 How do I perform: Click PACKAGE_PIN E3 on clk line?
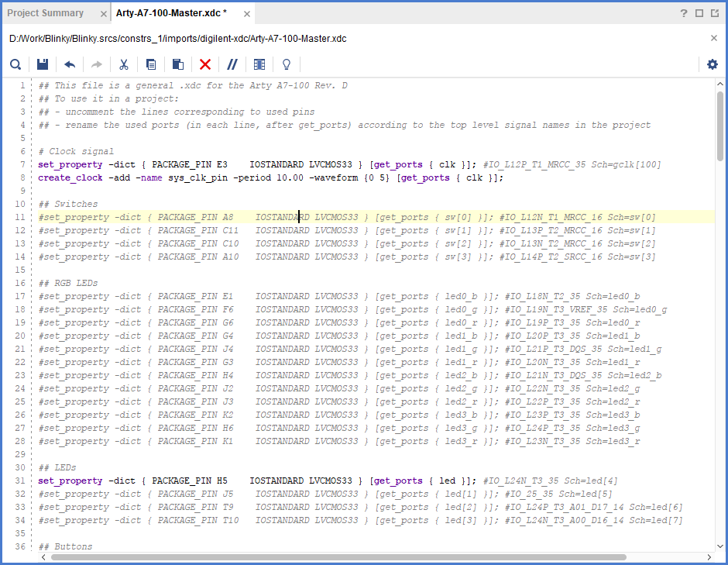click(x=190, y=164)
